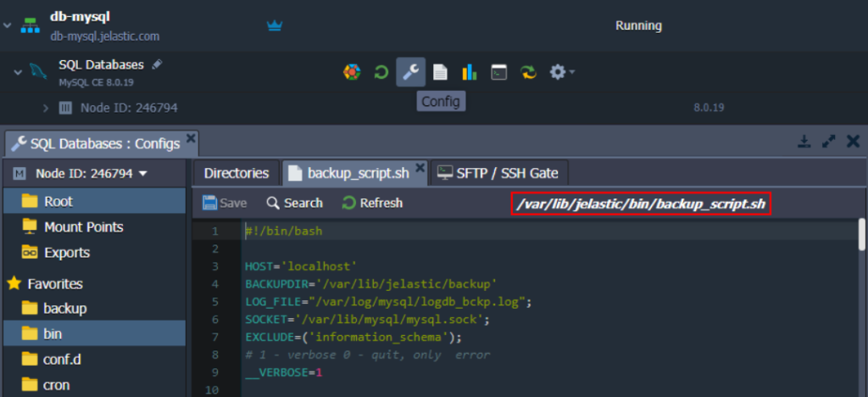Open the Log file icon in toolbar

(x=440, y=72)
